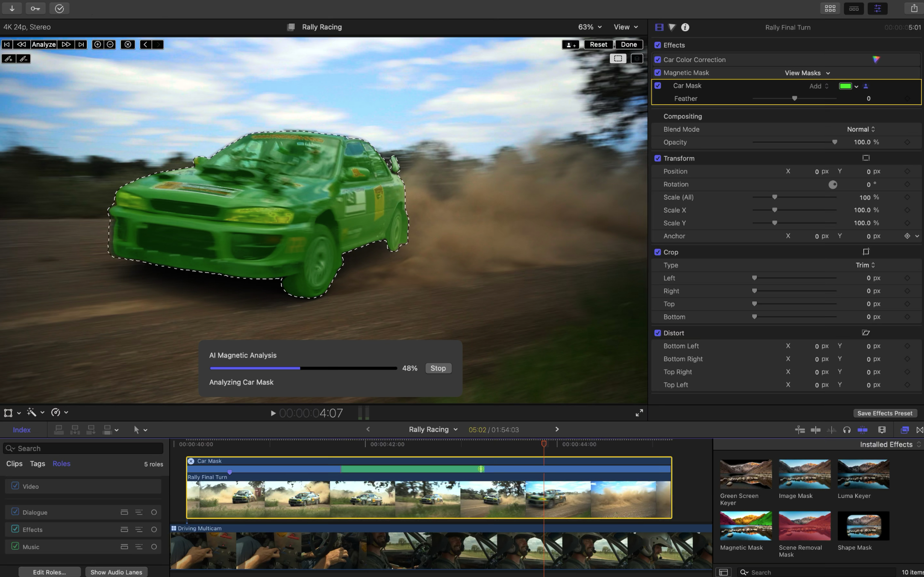The image size is (924, 577).
Task: Select the subtract-from-mask brush tool
Action: click(23, 59)
